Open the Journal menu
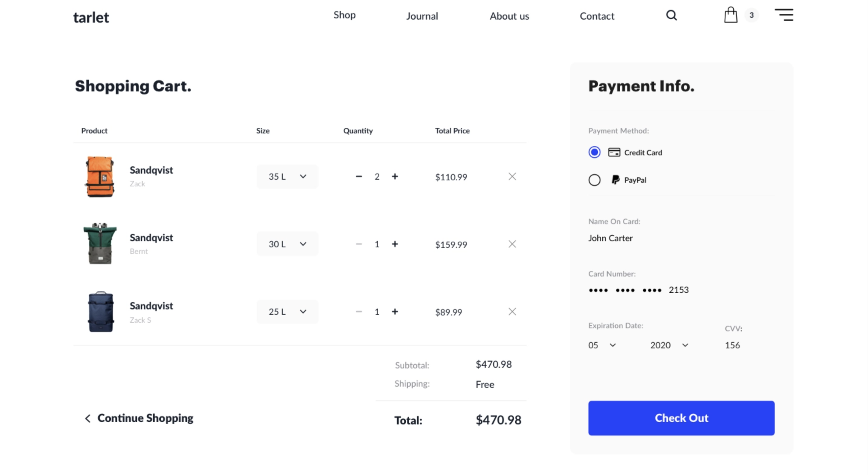 pyautogui.click(x=422, y=16)
